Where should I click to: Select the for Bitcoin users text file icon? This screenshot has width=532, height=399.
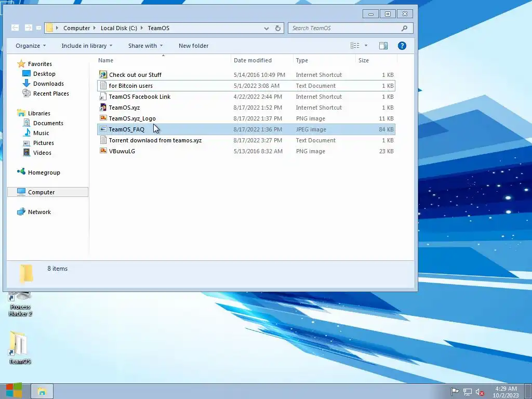pos(103,86)
